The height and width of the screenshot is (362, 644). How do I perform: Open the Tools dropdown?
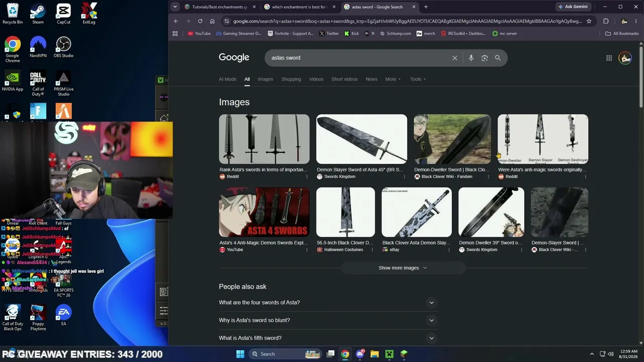pos(418,79)
